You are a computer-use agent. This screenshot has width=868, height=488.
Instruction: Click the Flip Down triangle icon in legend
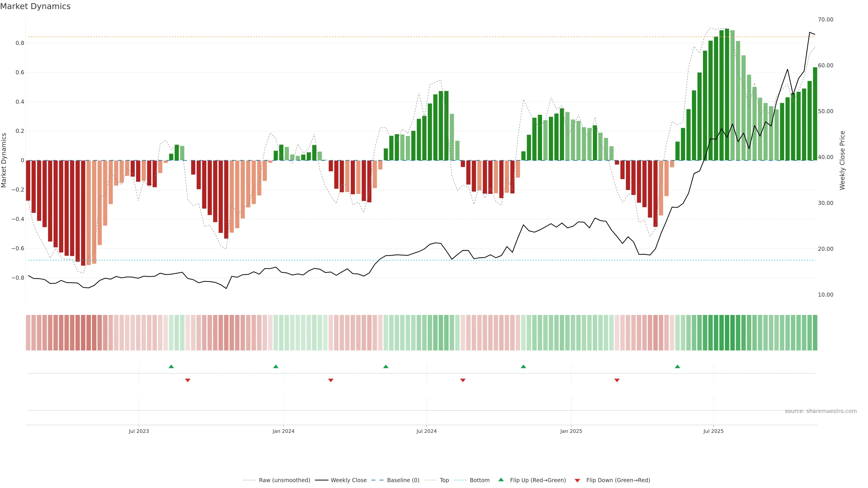tap(577, 480)
